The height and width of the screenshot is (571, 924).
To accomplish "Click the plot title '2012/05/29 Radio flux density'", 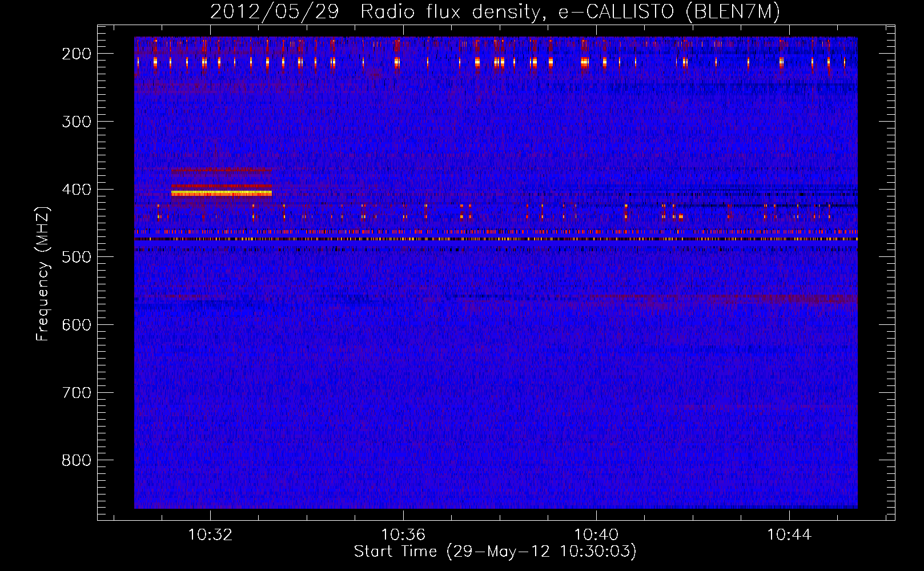I will 376,11.
